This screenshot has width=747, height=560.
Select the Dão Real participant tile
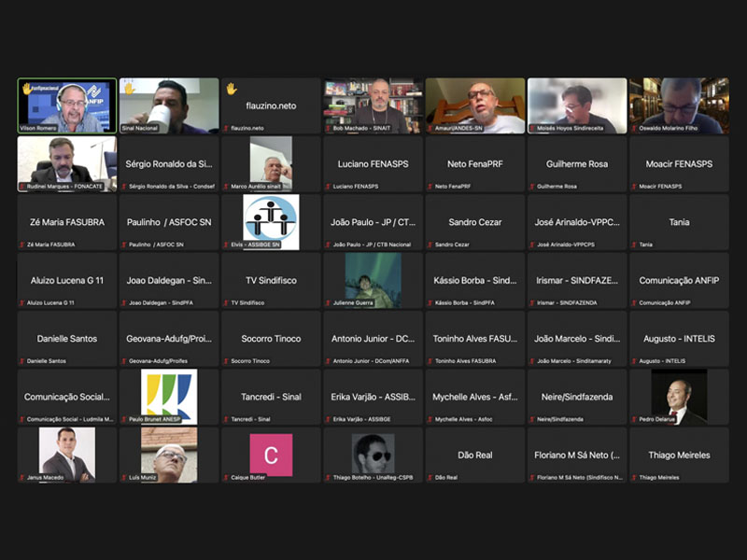tap(474, 455)
